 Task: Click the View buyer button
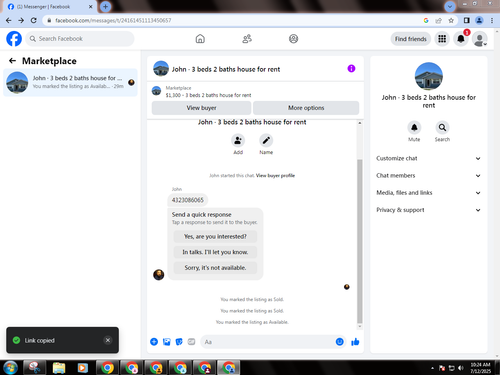tap(201, 108)
